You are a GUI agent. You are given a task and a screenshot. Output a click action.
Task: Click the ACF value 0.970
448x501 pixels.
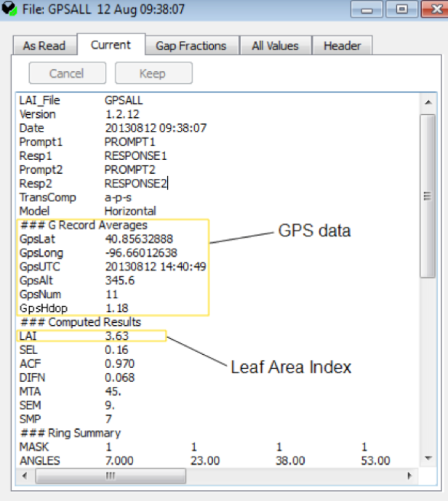[x=120, y=364]
